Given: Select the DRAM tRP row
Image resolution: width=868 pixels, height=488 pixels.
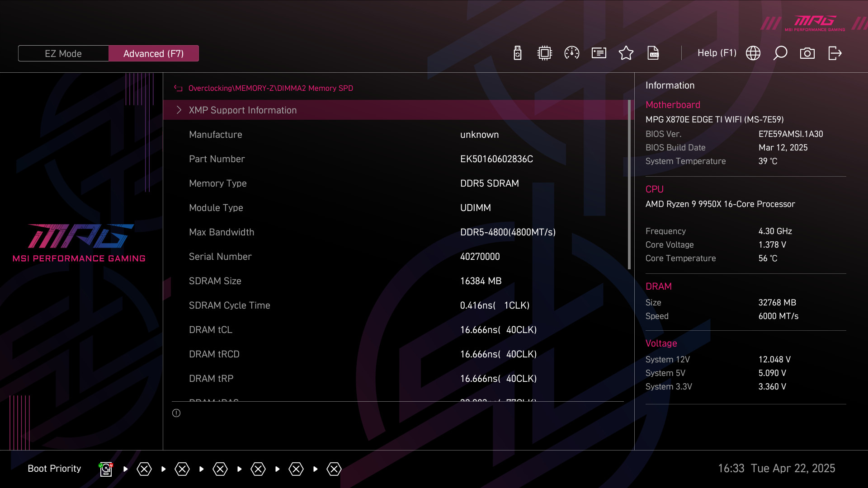Looking at the screenshot, I should [396, 379].
